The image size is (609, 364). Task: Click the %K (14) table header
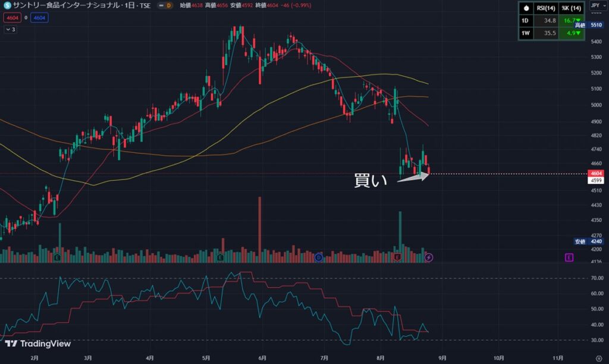coord(572,8)
